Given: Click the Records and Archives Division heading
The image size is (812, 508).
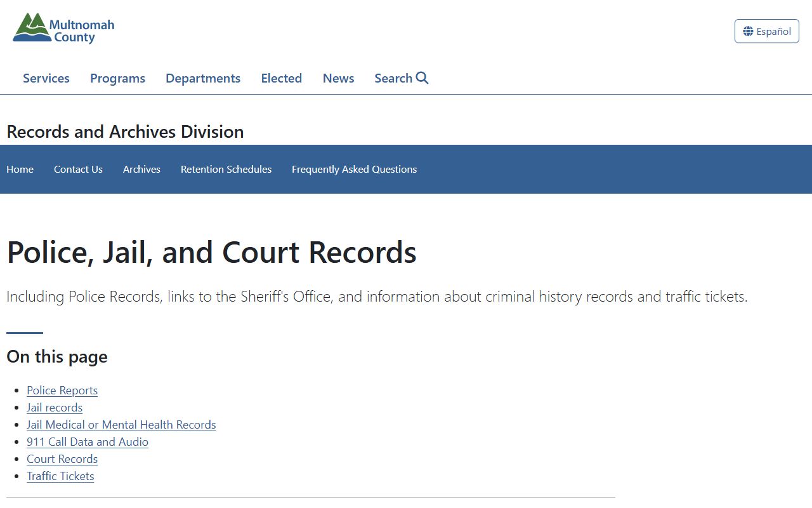Looking at the screenshot, I should click(x=125, y=131).
